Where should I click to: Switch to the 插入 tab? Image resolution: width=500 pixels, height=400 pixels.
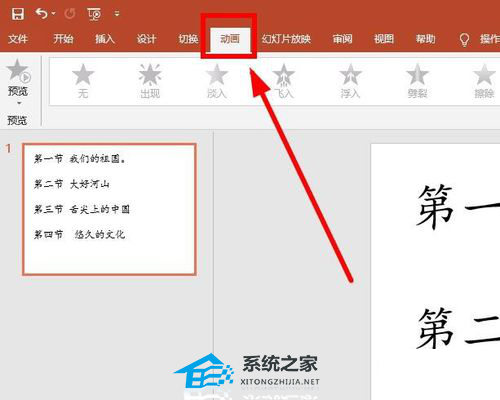click(x=105, y=39)
